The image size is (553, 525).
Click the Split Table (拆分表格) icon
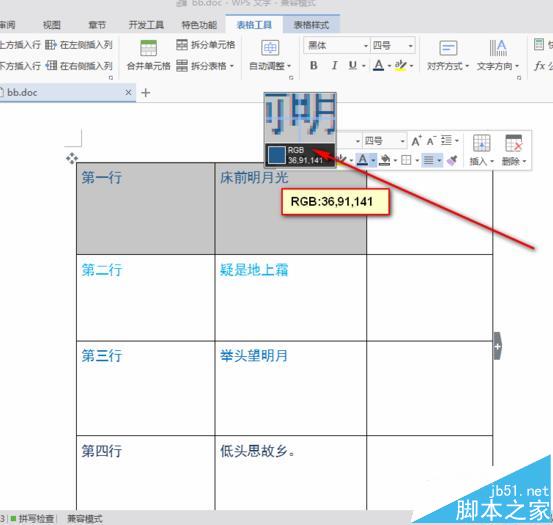(x=182, y=65)
